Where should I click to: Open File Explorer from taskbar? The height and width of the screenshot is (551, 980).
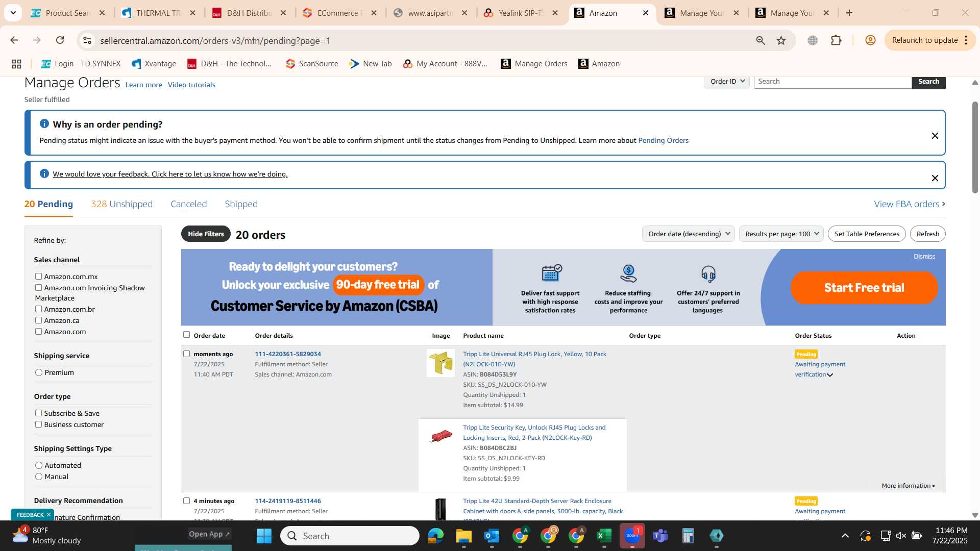(463, 536)
